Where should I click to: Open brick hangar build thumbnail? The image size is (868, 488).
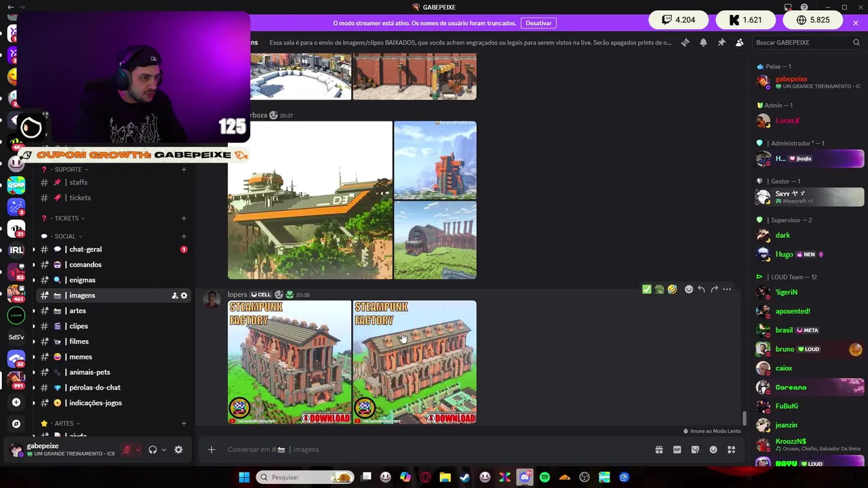[435, 241]
